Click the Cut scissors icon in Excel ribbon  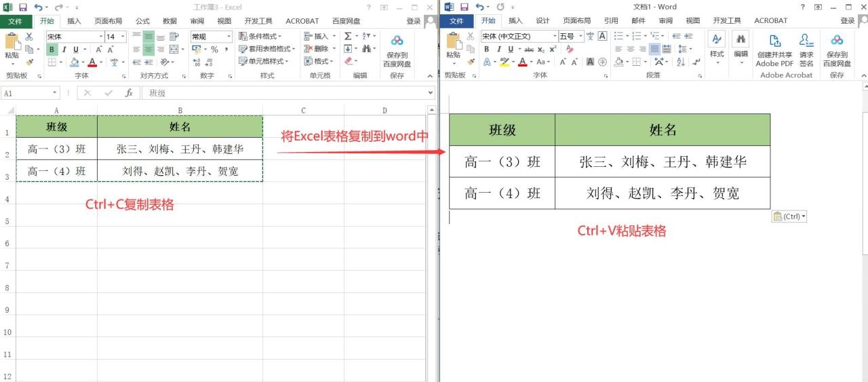29,37
